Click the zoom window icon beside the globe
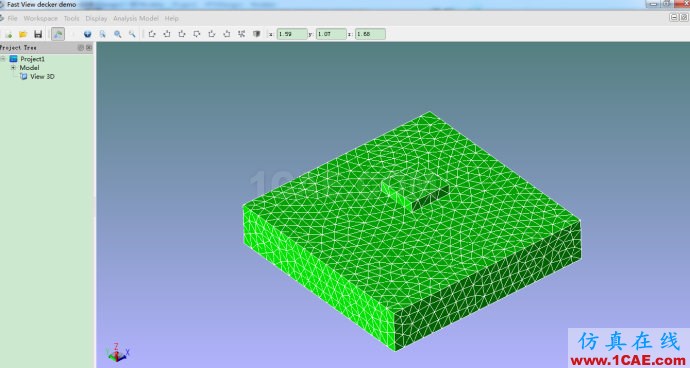 coord(103,34)
